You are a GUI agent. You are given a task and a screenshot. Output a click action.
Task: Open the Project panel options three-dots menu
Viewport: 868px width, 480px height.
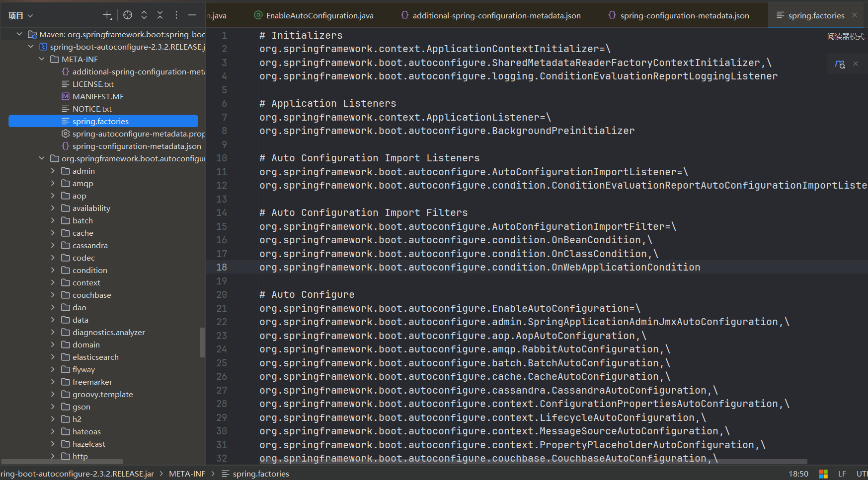[176, 15]
